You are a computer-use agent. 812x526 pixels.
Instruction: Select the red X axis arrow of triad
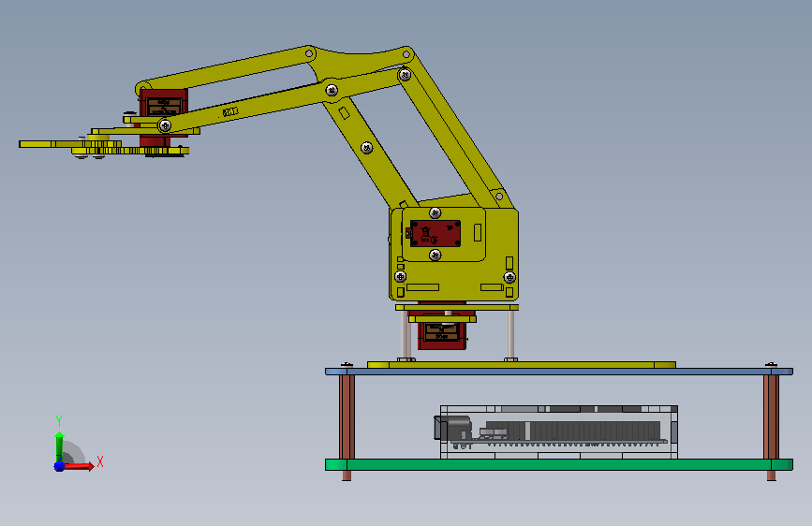78,466
